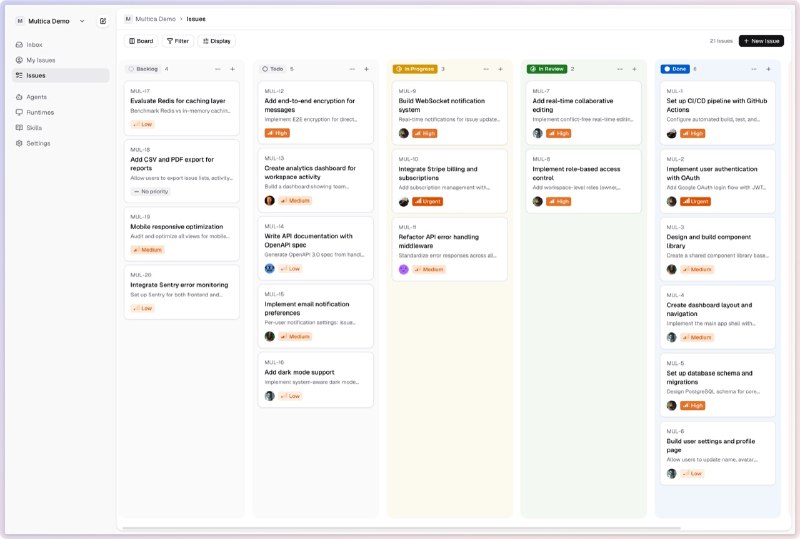Select Issues in the sidebar

coord(60,75)
